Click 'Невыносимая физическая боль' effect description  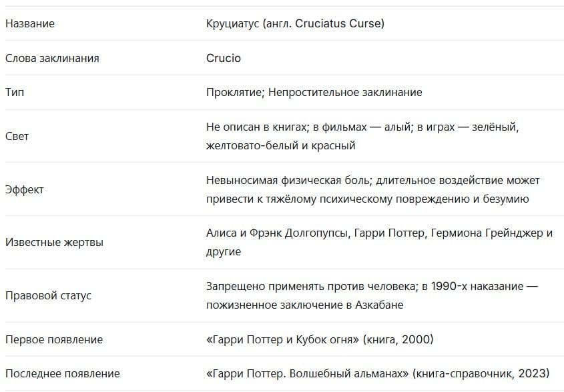tap(288, 180)
